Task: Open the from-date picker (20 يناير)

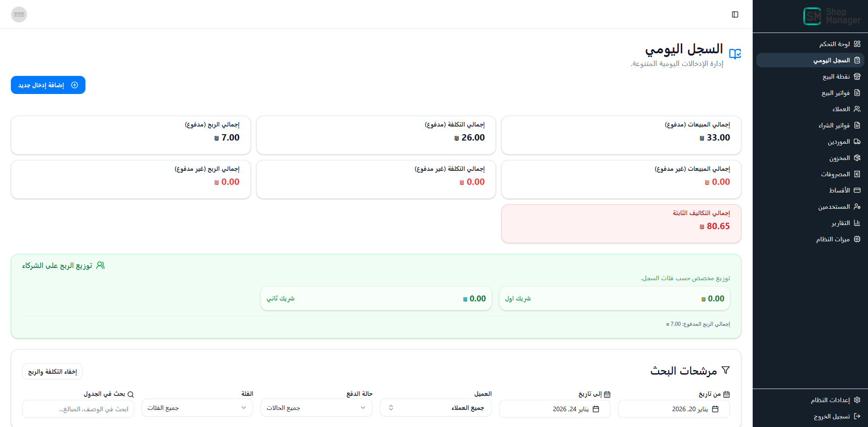Action: click(674, 409)
